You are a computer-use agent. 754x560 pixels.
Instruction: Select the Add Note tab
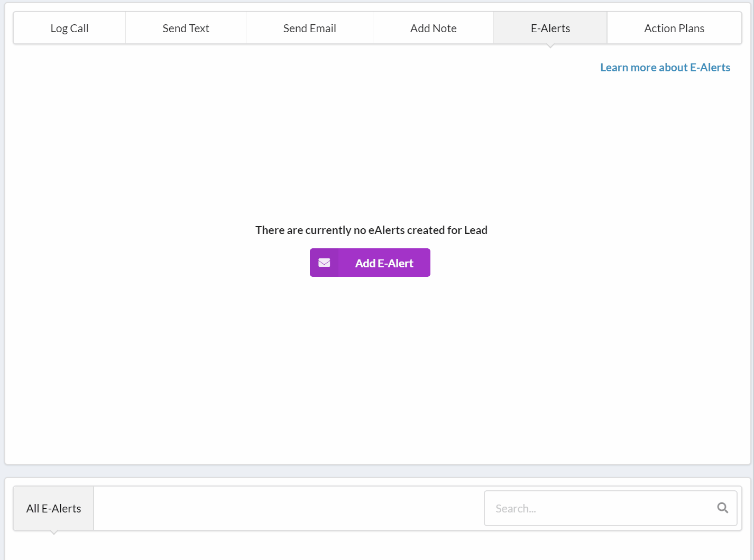tap(433, 29)
